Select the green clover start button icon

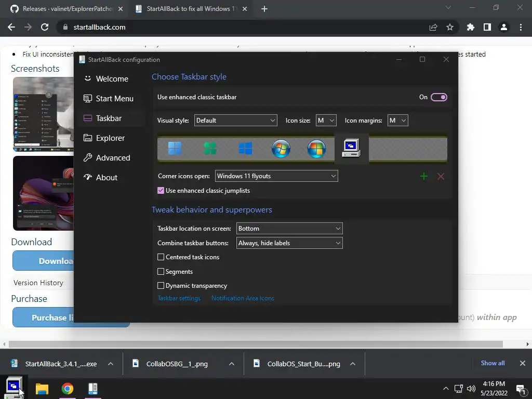pos(210,149)
